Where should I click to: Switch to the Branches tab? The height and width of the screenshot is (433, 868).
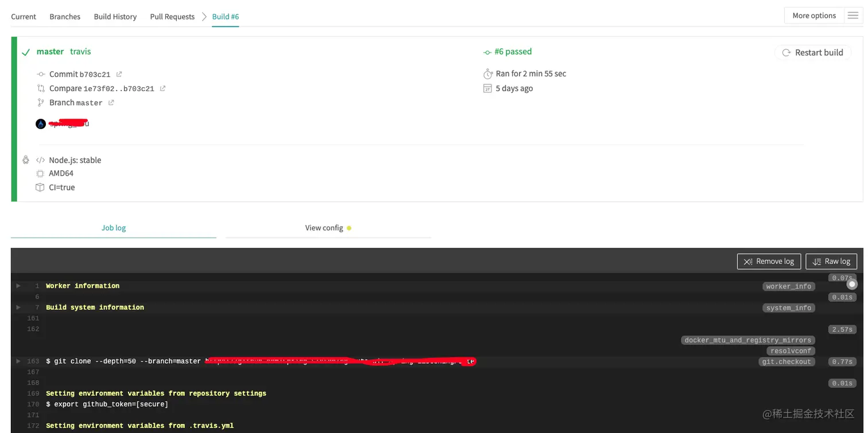(x=65, y=17)
